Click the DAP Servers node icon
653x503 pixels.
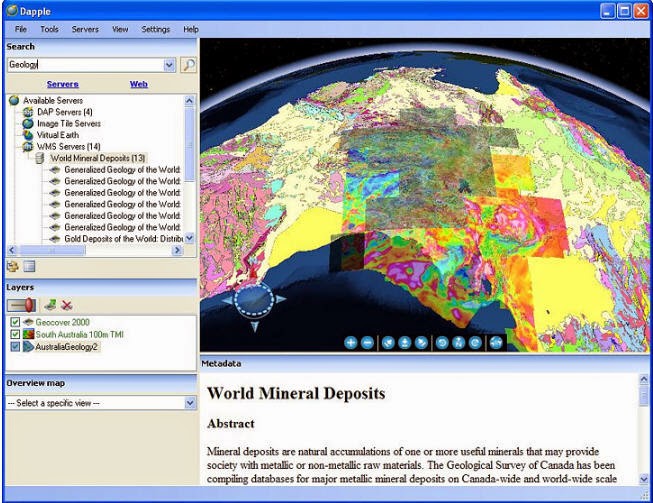28,112
